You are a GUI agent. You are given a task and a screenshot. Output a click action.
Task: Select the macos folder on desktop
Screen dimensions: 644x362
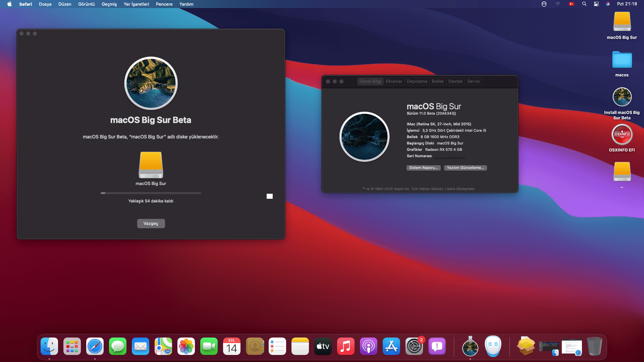[x=622, y=64]
